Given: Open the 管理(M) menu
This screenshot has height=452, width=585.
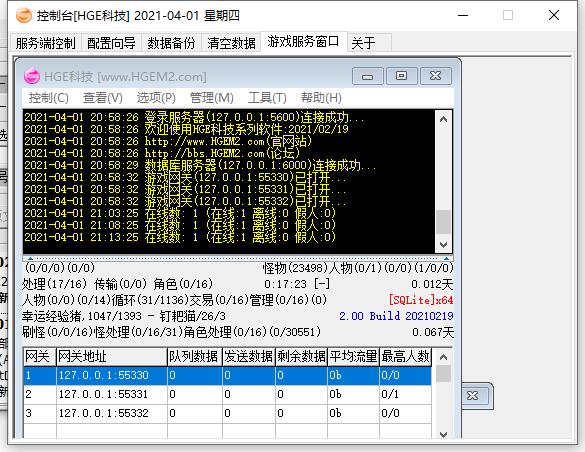Looking at the screenshot, I should [212, 98].
